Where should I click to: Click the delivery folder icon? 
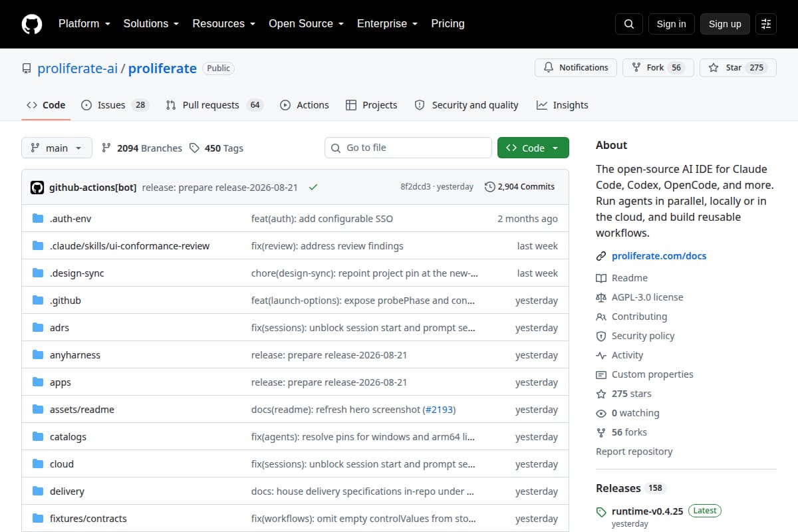point(38,491)
